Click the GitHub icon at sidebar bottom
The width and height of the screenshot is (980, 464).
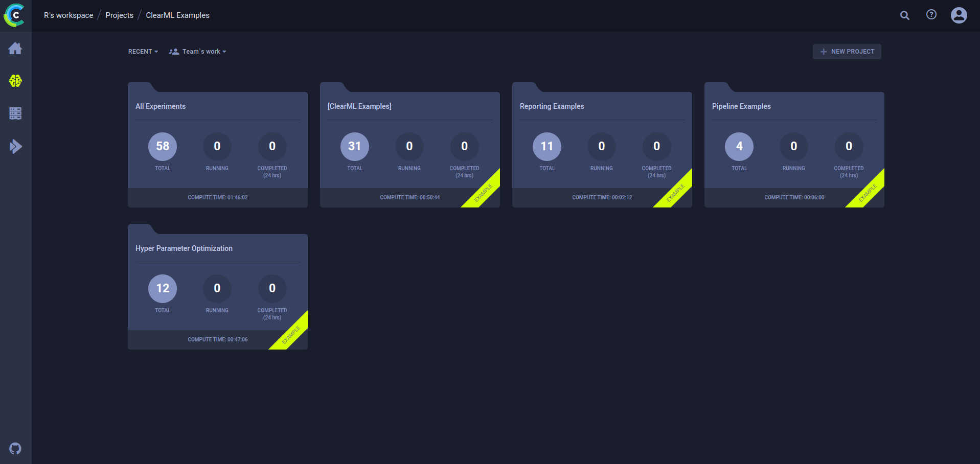pyautogui.click(x=15, y=449)
